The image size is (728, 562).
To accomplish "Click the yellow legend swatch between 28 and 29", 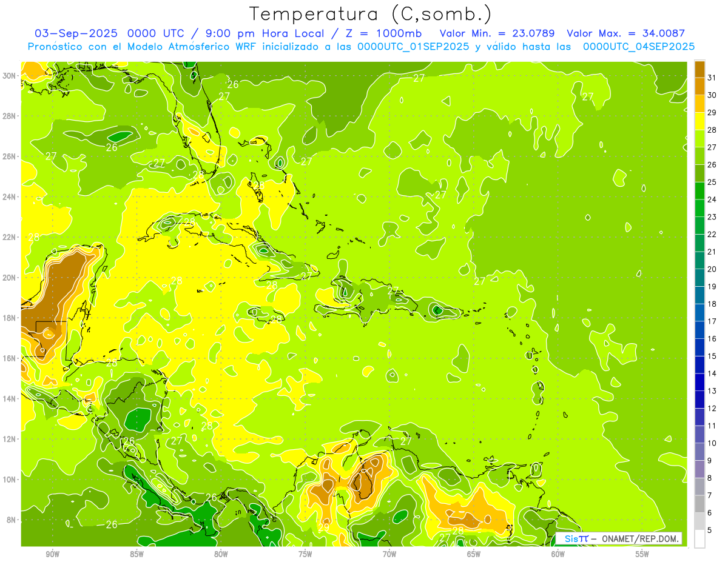I will [x=699, y=121].
